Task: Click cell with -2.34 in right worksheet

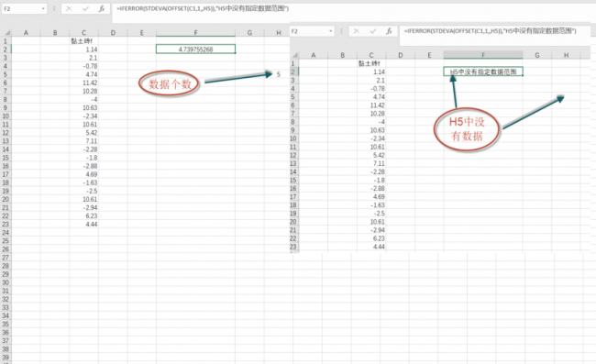Action: 371,138
